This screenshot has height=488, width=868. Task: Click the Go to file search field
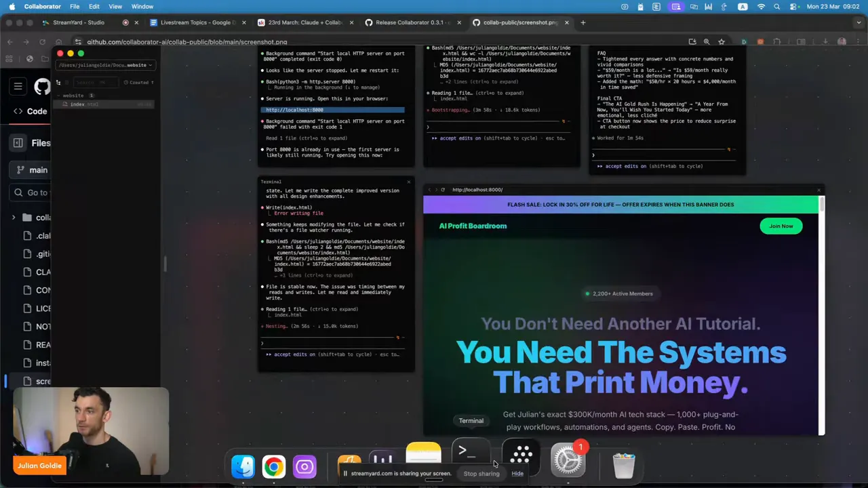[x=31, y=192]
